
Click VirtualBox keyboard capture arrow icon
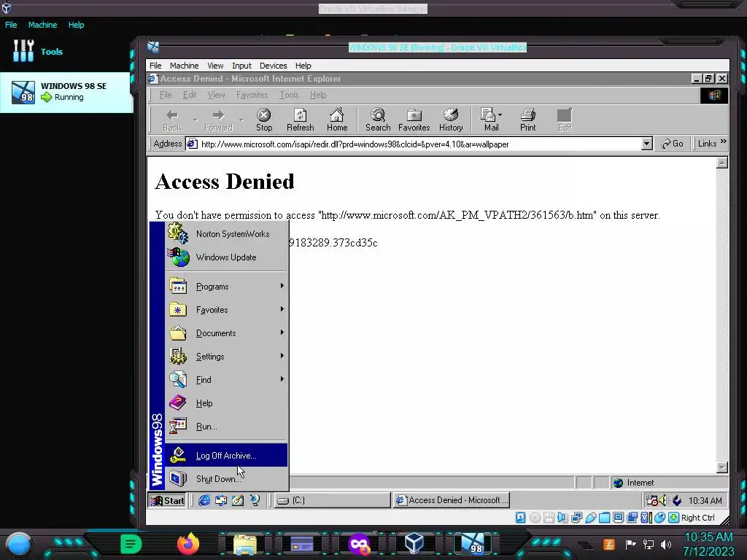(673, 518)
